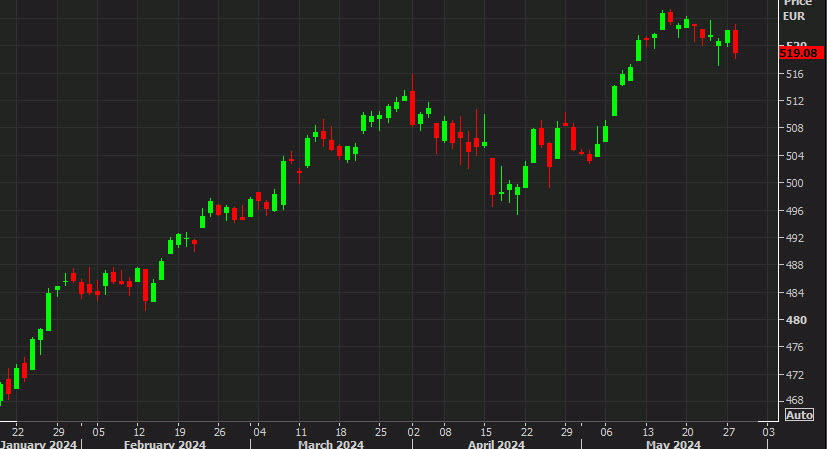Select the 02 April date tick
Image resolution: width=827 pixels, height=449 pixels.
[414, 432]
